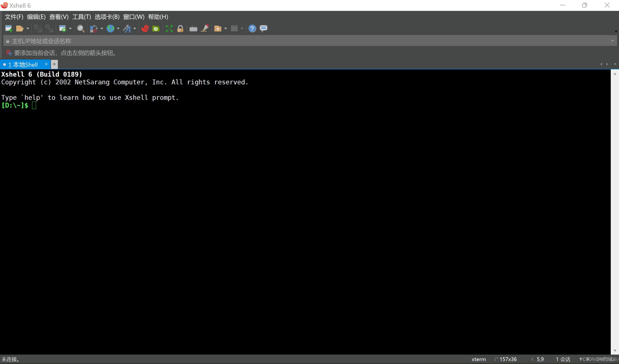Open Help blue question mark icon
Screen dimensions: 619x364
click(x=252, y=29)
